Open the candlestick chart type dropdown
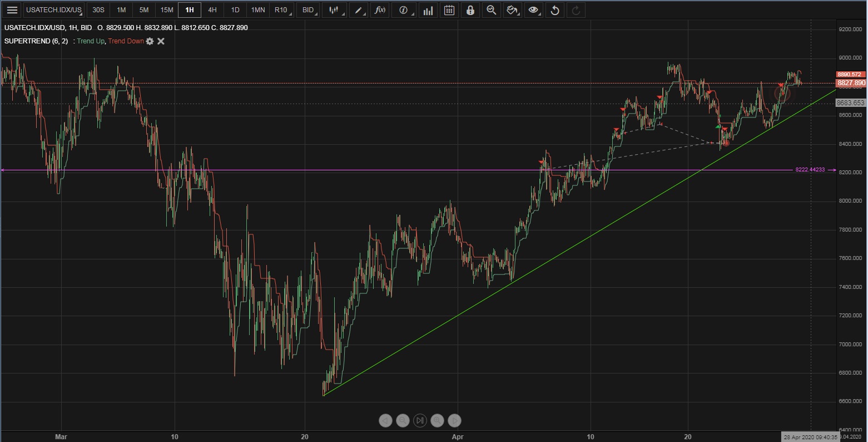 [x=334, y=10]
